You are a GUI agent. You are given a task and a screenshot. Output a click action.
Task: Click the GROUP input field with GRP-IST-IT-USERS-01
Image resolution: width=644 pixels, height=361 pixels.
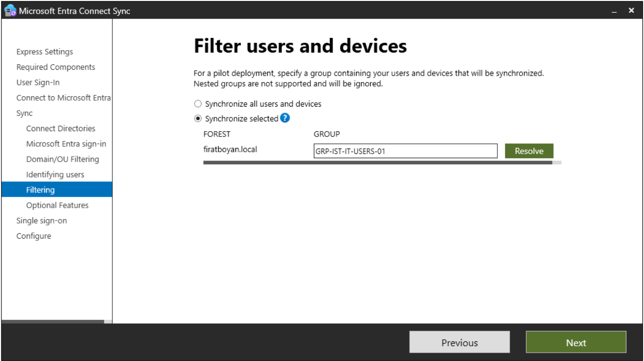point(406,151)
